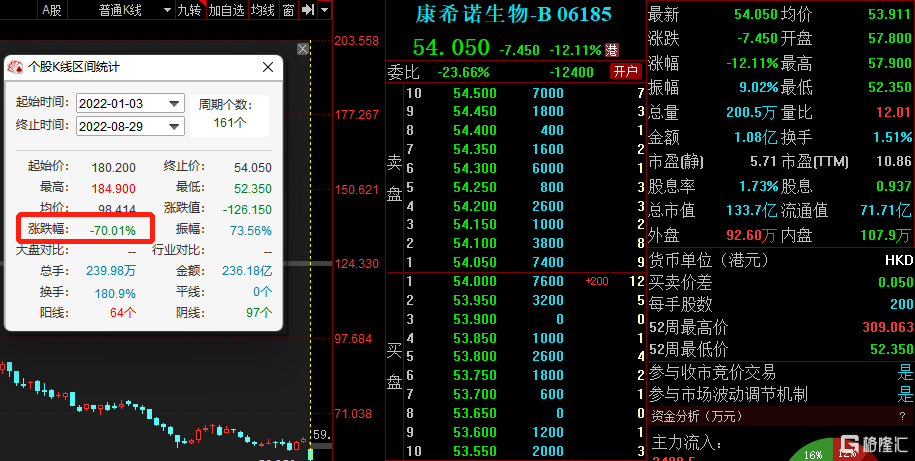The width and height of the screenshot is (915, 461).
Task: Close the 个股K线区间统计 dialog
Action: pyautogui.click(x=268, y=67)
